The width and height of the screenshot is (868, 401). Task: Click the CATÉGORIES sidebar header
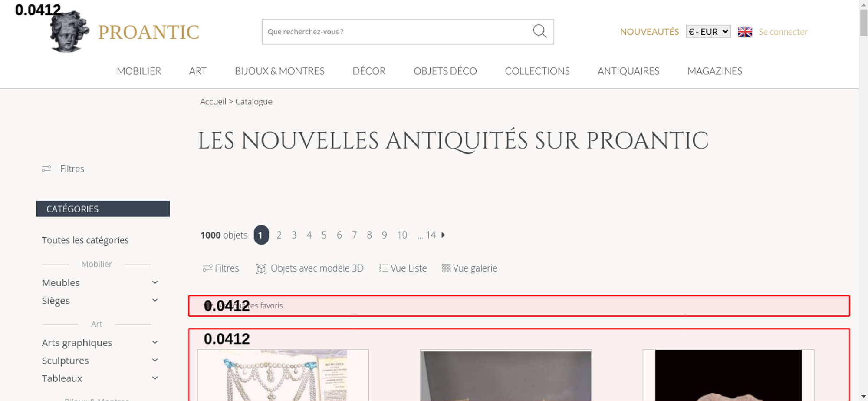coord(103,209)
